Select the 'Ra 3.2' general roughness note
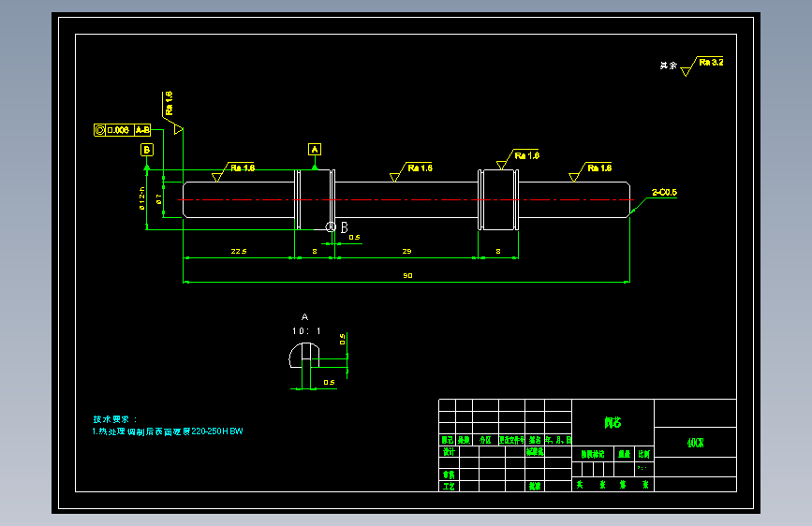The height and width of the screenshot is (526, 812). pos(711,62)
